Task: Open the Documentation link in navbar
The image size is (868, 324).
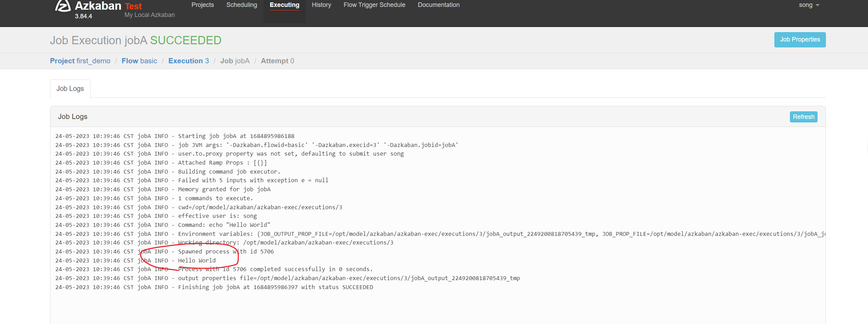Action: [x=439, y=5]
